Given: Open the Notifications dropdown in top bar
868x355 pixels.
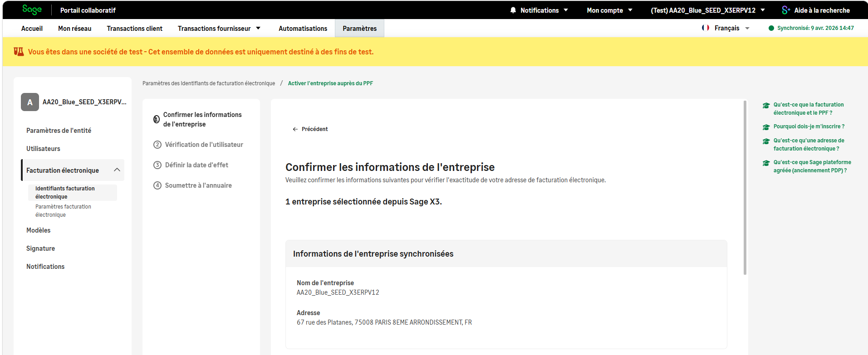Looking at the screenshot, I should [x=539, y=10].
